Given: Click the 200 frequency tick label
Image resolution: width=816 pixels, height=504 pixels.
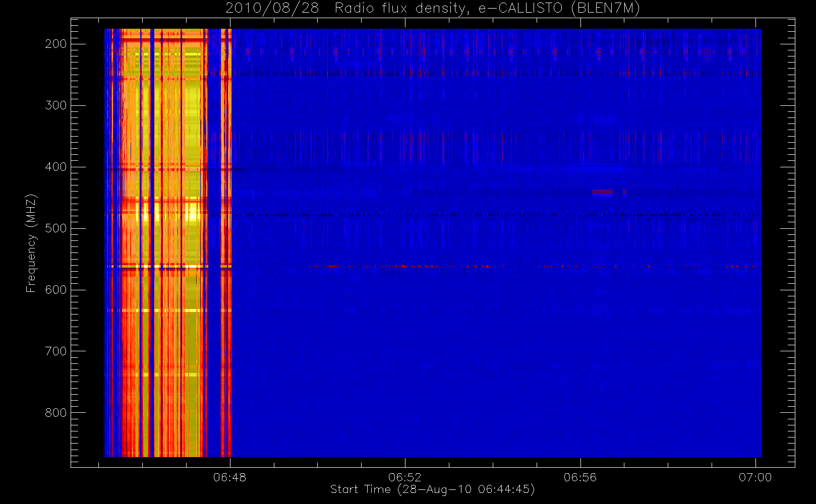Looking at the screenshot, I should [x=56, y=44].
